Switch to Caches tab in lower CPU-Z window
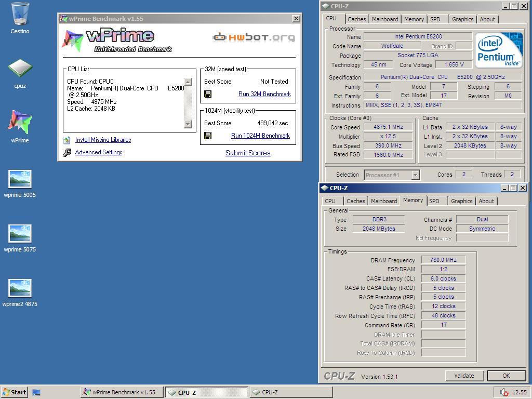 [355, 201]
